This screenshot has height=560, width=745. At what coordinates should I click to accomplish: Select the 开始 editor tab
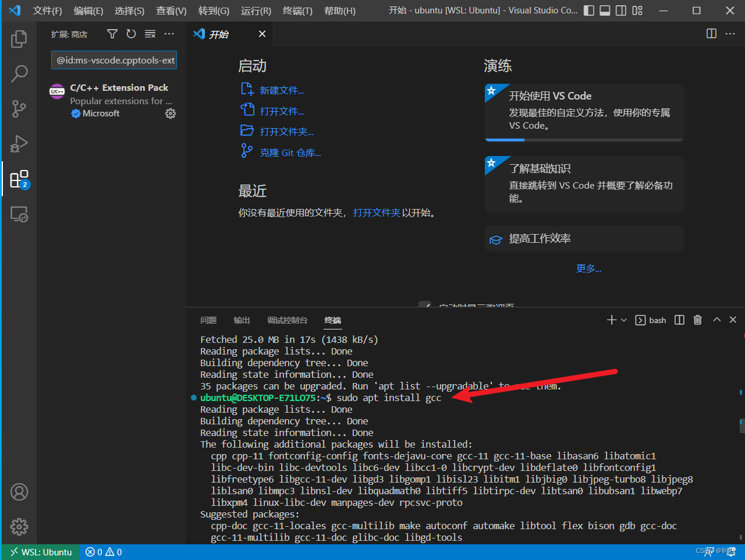229,34
